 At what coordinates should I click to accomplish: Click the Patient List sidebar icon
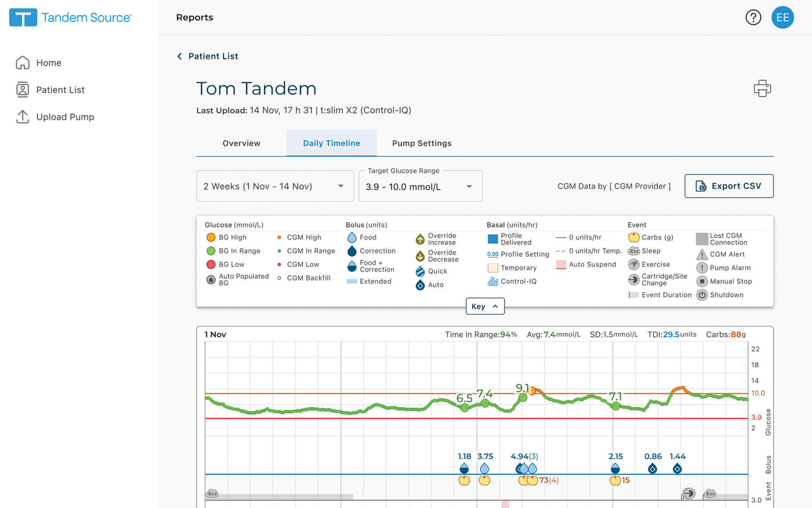point(23,89)
